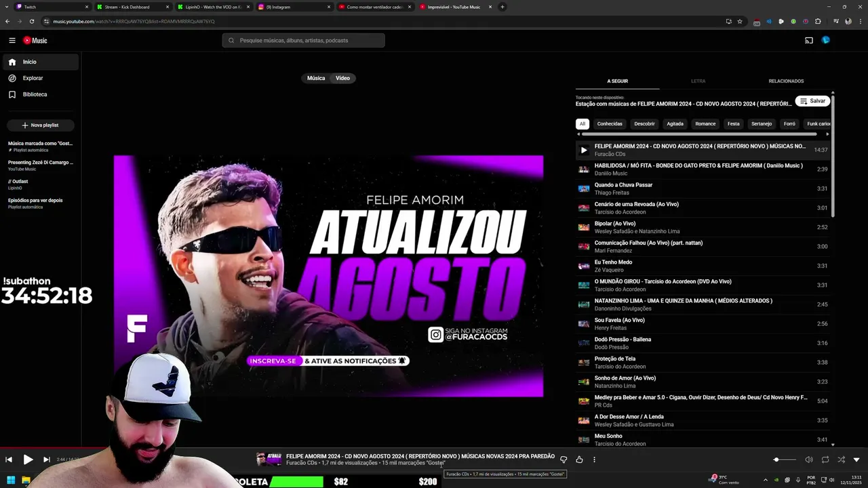This screenshot has height=488, width=868.
Task: Open the player bar more options menu
Action: (594, 460)
